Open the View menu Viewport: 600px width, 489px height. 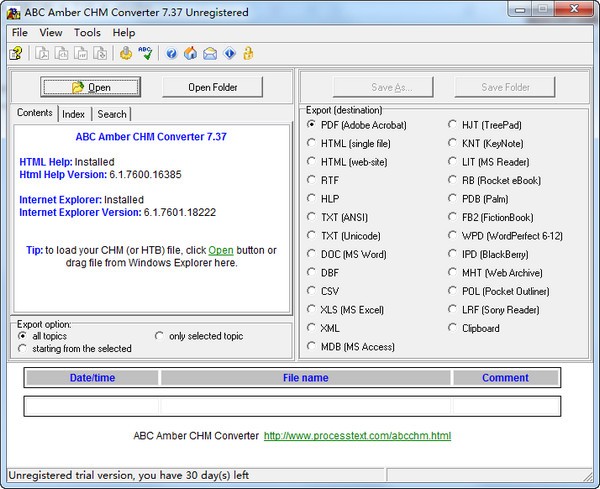(x=51, y=33)
